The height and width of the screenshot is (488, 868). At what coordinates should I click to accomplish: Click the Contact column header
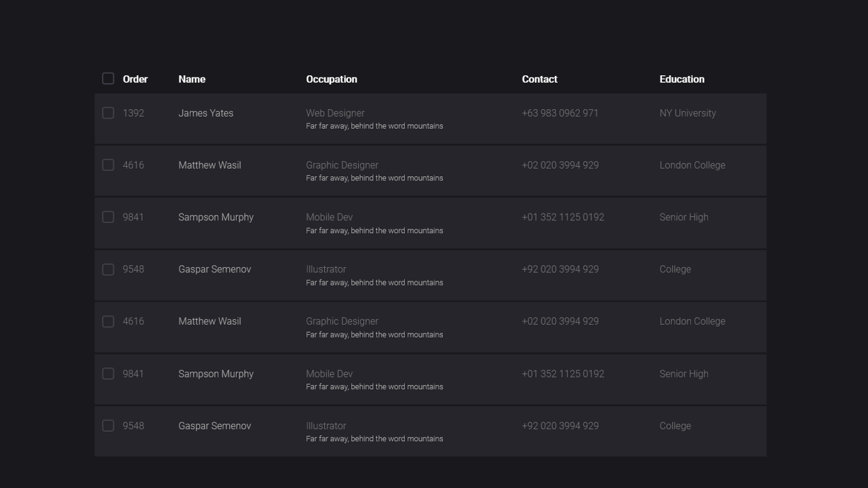(540, 79)
